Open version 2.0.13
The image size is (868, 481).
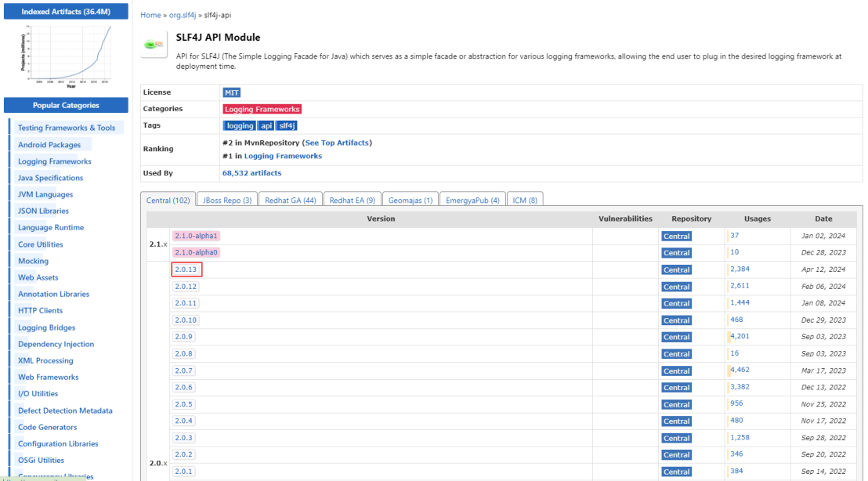(x=186, y=269)
